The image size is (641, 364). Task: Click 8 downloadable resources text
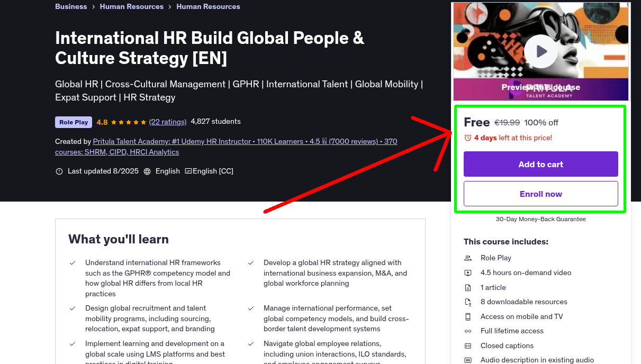[523, 302]
